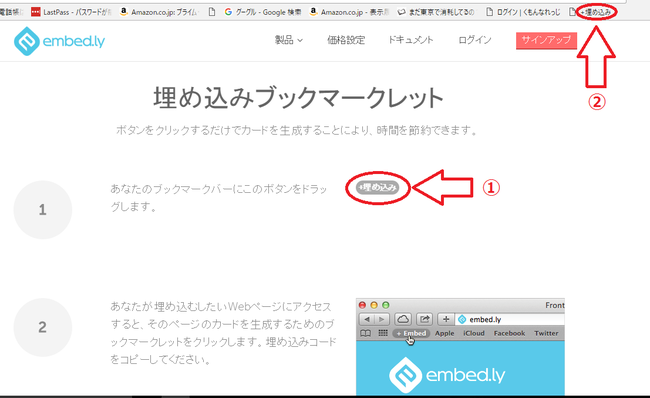Click the gray +埋め込み bookmarklet button
This screenshot has width=650, height=398.
pyautogui.click(x=378, y=187)
